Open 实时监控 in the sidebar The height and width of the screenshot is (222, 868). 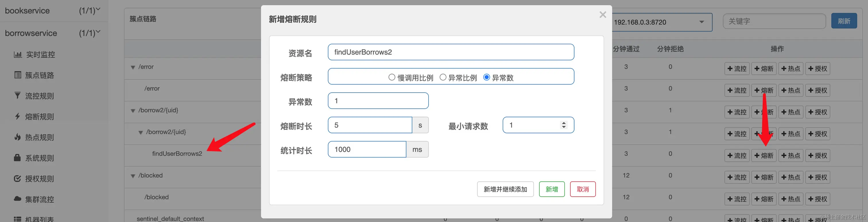point(34,54)
